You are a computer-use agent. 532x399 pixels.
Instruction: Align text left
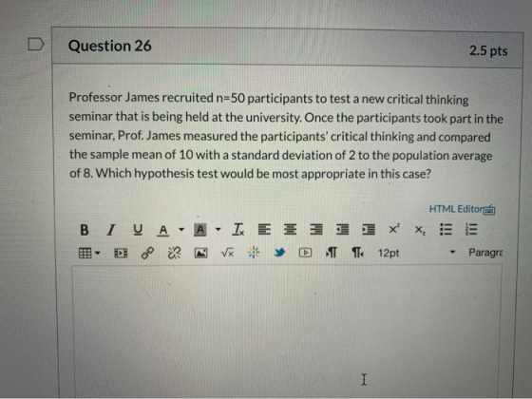click(264, 230)
